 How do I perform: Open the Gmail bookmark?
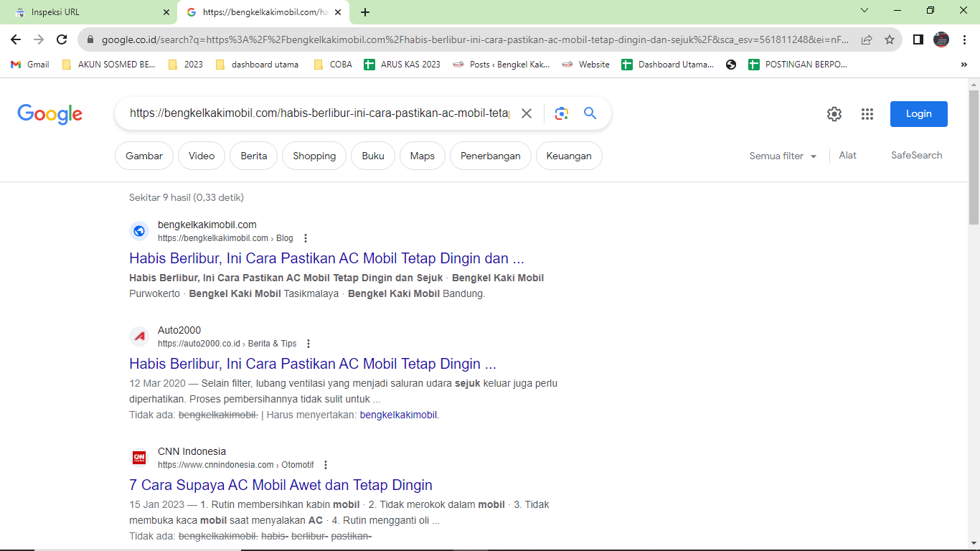coord(30,65)
